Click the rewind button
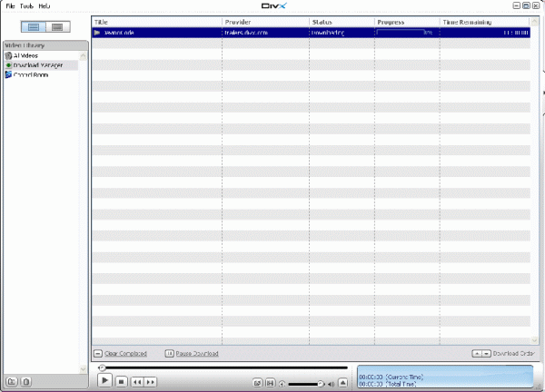Screen dimensions: 545x392 coord(137,382)
